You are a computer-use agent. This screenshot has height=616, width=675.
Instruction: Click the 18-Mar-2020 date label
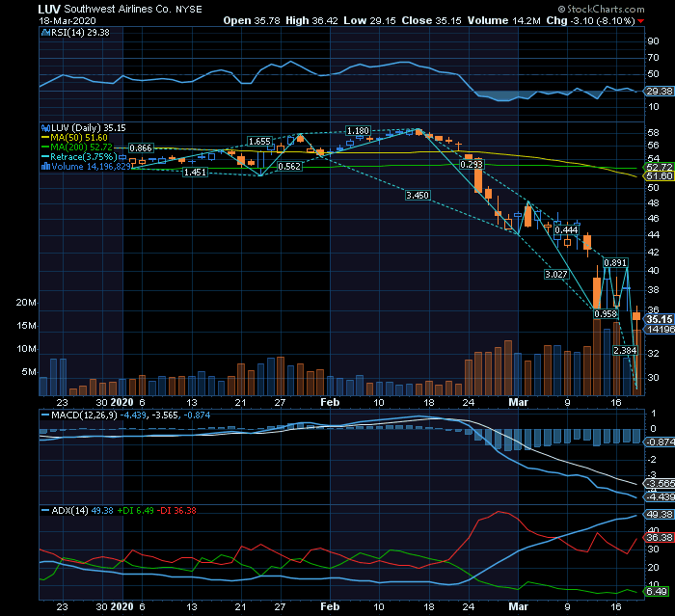[x=67, y=20]
